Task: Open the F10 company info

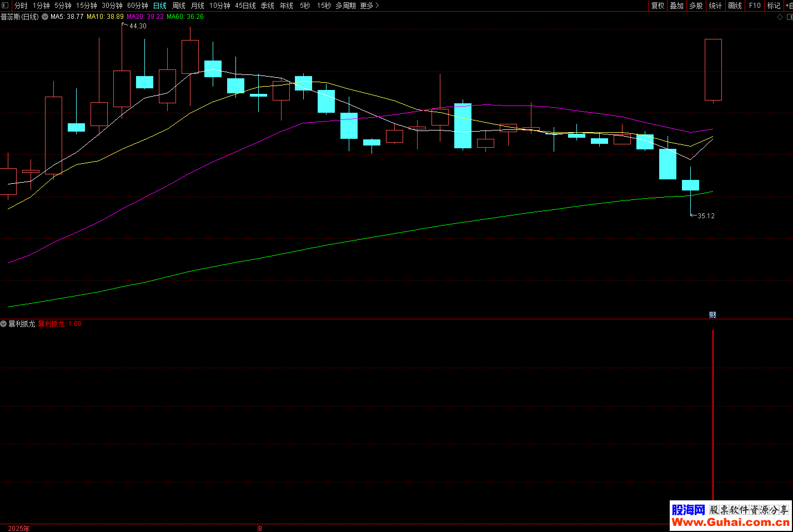Action: (755, 6)
